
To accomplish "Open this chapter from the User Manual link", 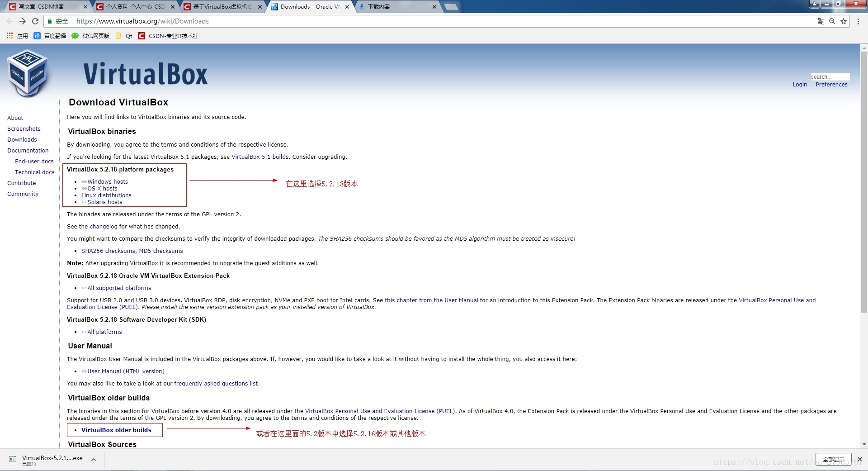I will point(431,300).
